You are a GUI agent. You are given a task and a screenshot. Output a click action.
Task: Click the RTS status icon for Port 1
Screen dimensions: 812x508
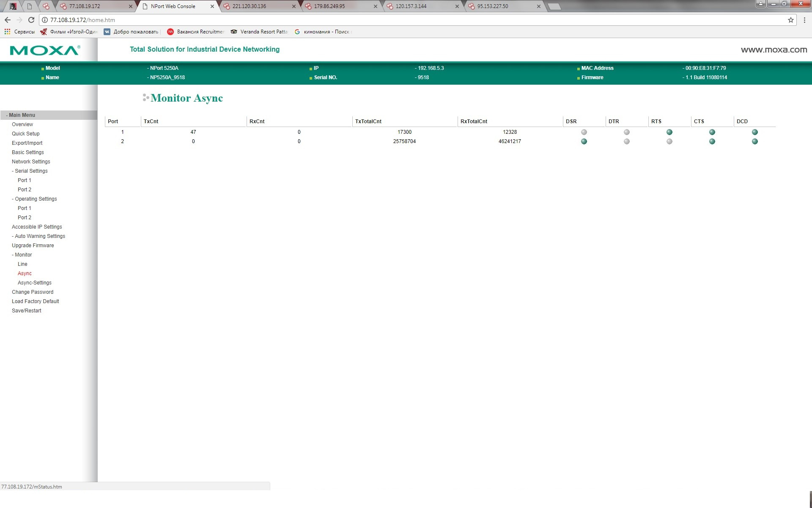pos(669,132)
